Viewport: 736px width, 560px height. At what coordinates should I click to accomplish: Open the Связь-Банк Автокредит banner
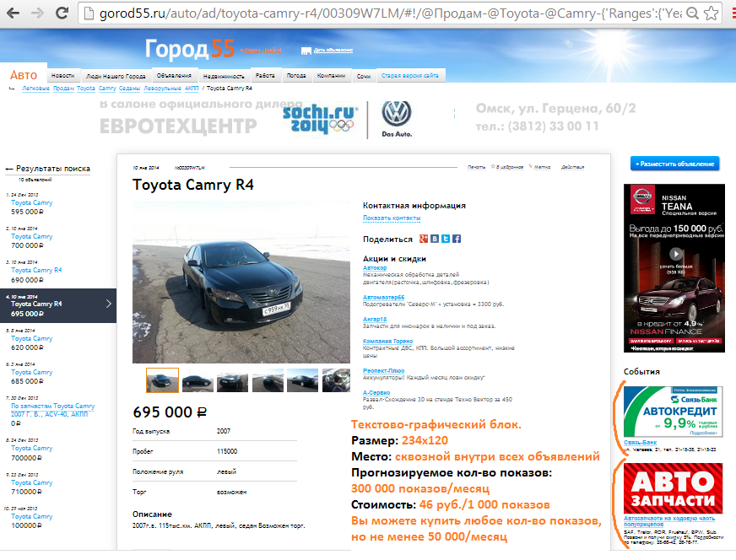pos(673,412)
